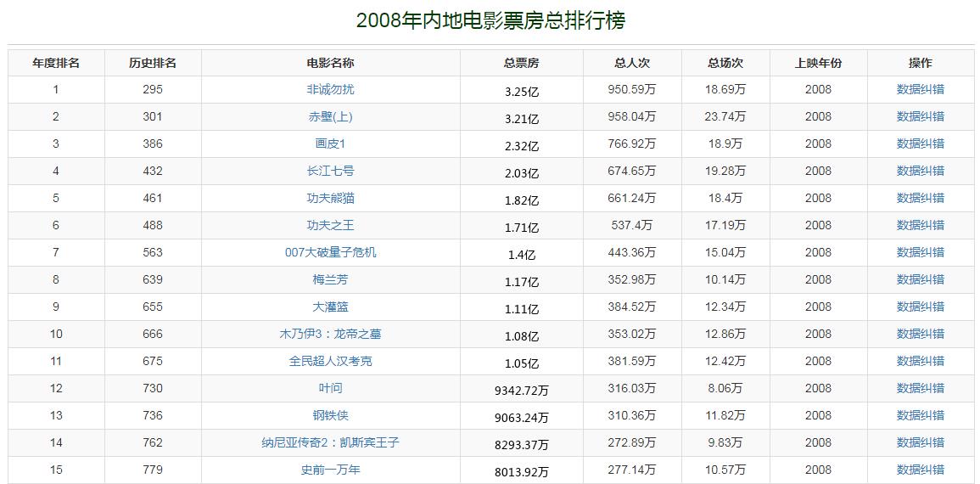Image resolution: width=980 pixels, height=484 pixels.
Task: Click the 年度排名 column header
Action: click(x=56, y=63)
